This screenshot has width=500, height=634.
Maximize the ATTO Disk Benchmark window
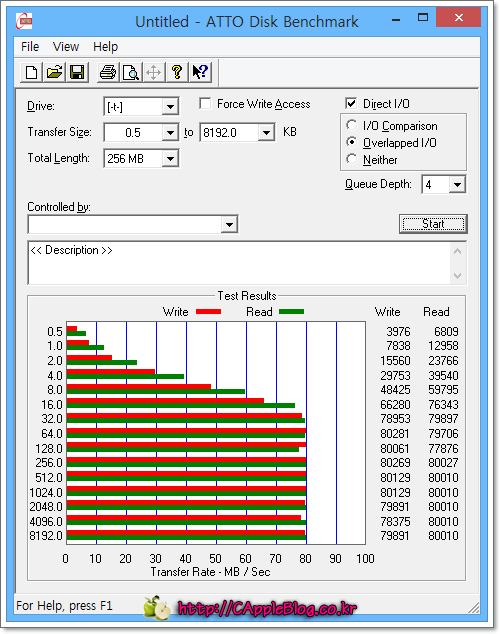click(423, 17)
